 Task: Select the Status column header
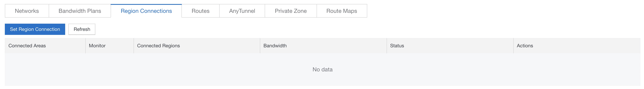(x=397, y=46)
